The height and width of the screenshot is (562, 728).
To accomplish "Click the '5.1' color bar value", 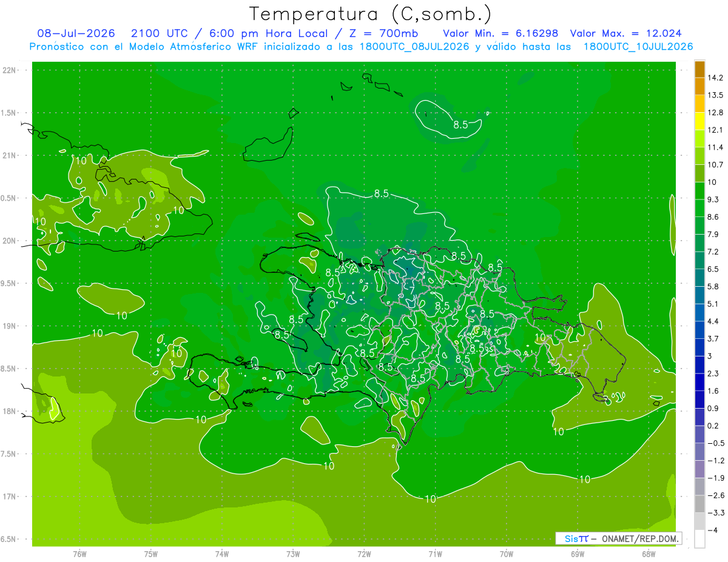I will [x=713, y=304].
